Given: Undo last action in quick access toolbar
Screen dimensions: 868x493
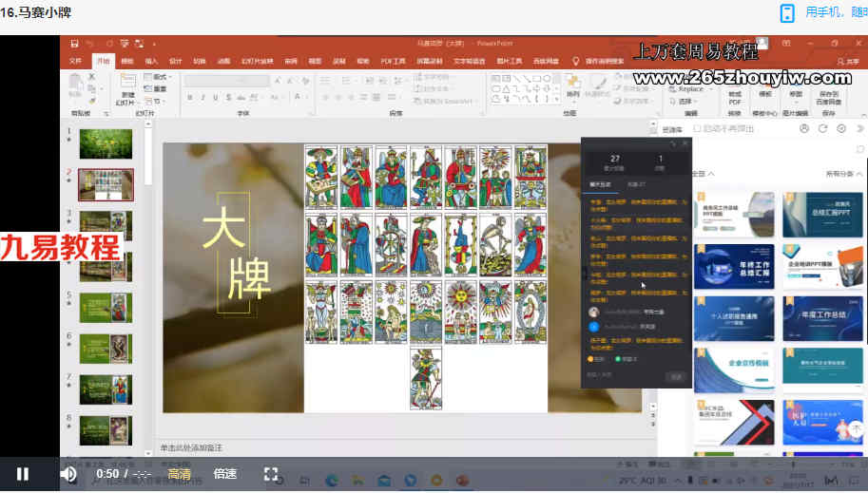Looking at the screenshot, I should [90, 43].
